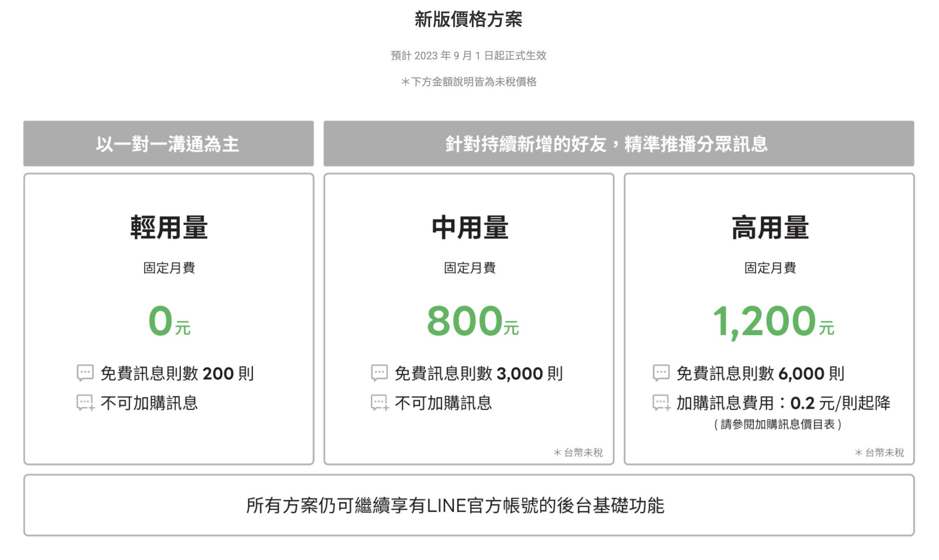
Task: Click the 1,200元 monthly price
Action: coord(773,321)
